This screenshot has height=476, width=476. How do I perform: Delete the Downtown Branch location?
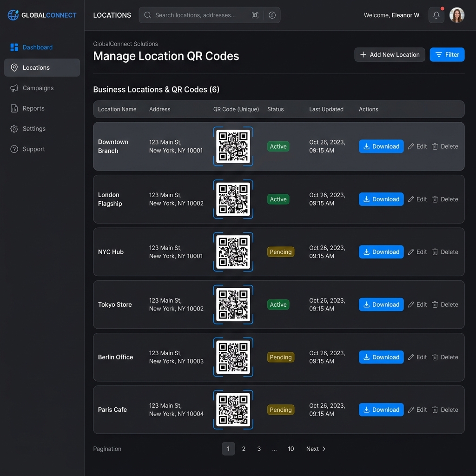point(445,146)
